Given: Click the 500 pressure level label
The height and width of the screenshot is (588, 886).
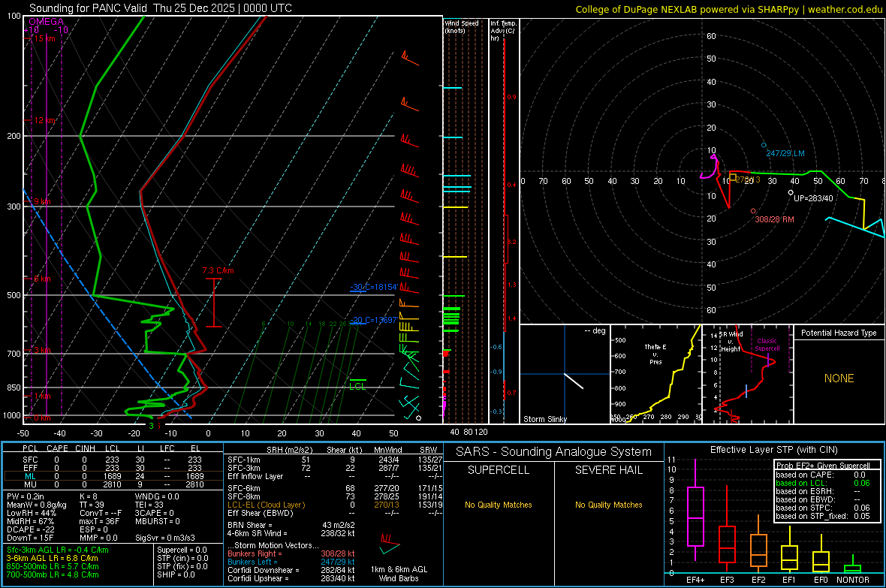Looking at the screenshot, I should pyautogui.click(x=14, y=295).
